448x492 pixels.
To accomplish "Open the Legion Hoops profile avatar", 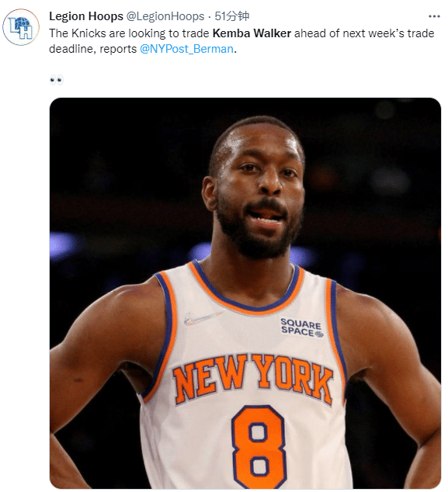I will pos(21,27).
